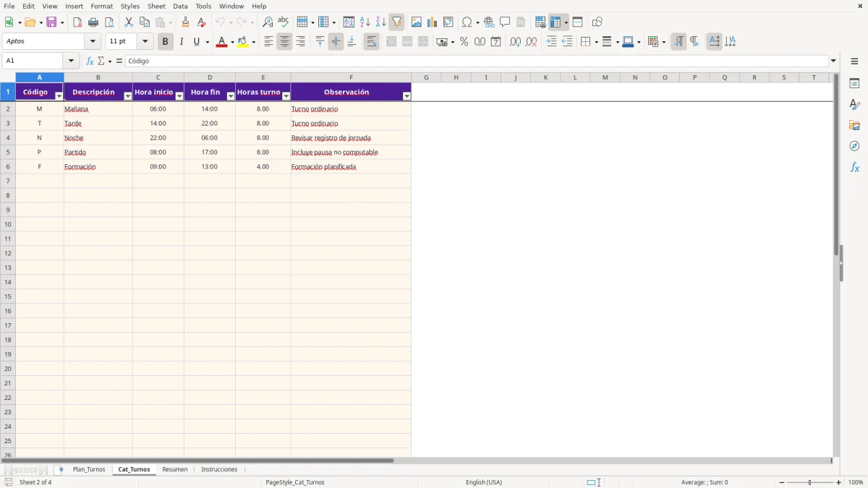Toggle left-to-right text direction

(x=678, y=42)
